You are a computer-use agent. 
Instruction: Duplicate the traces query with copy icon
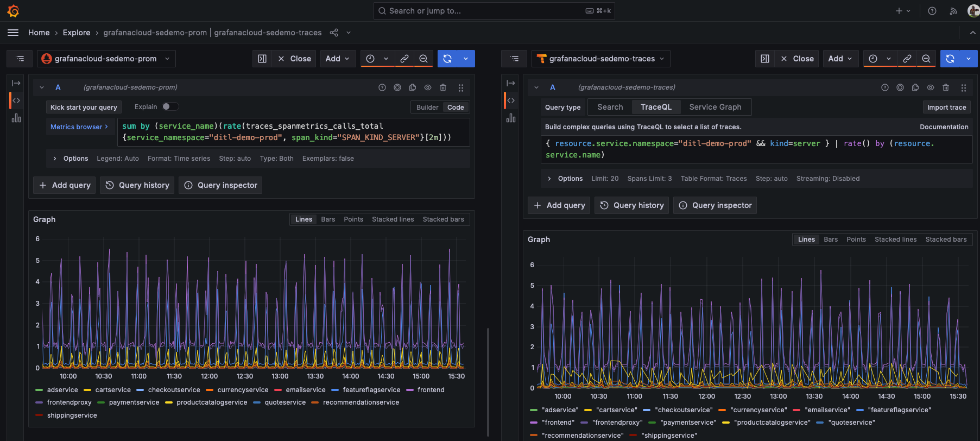tap(915, 87)
